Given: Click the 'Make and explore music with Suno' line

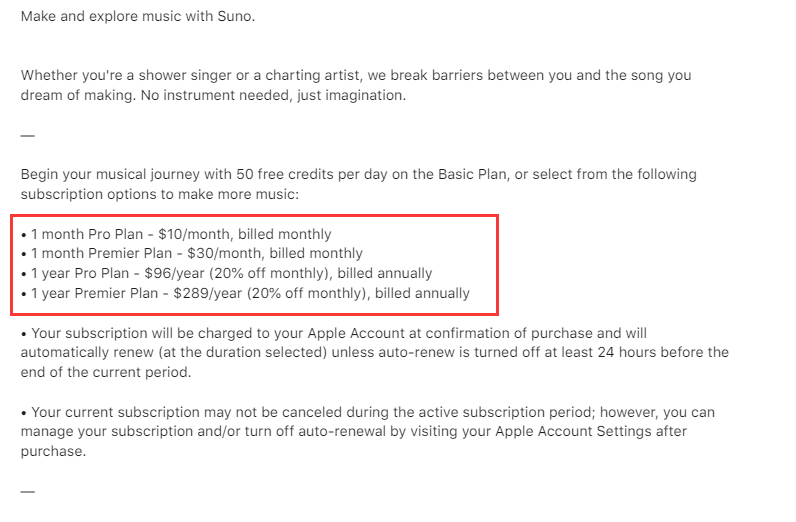Looking at the screenshot, I should tap(138, 16).
